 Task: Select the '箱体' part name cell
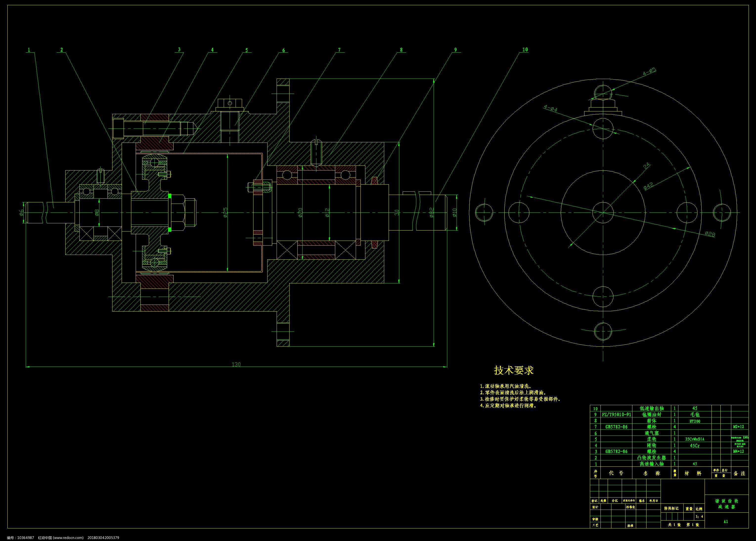652,421
